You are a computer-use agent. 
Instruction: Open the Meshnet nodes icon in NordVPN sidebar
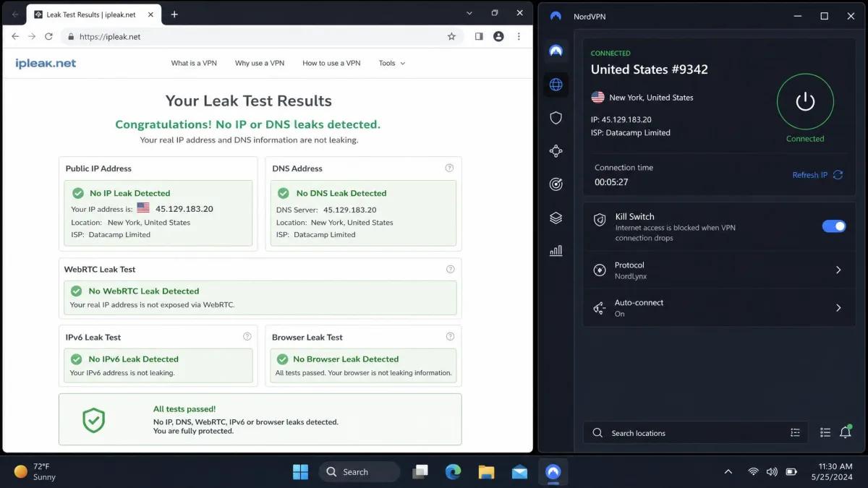pyautogui.click(x=556, y=151)
